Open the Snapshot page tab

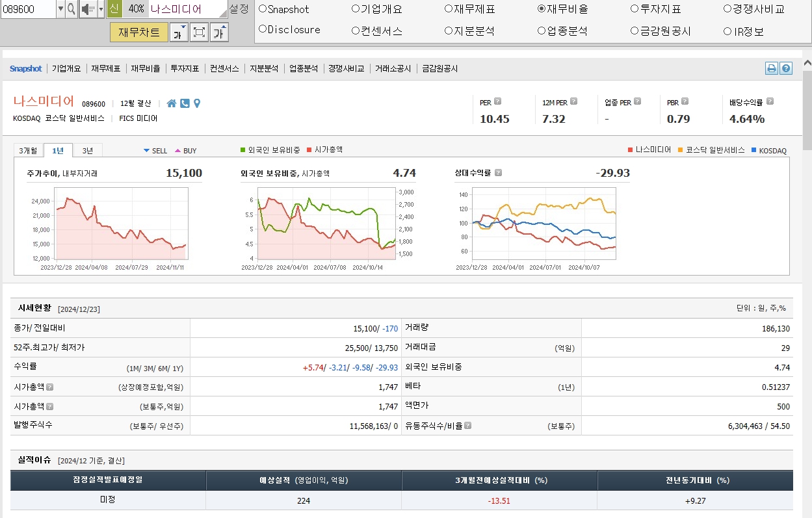[25, 68]
